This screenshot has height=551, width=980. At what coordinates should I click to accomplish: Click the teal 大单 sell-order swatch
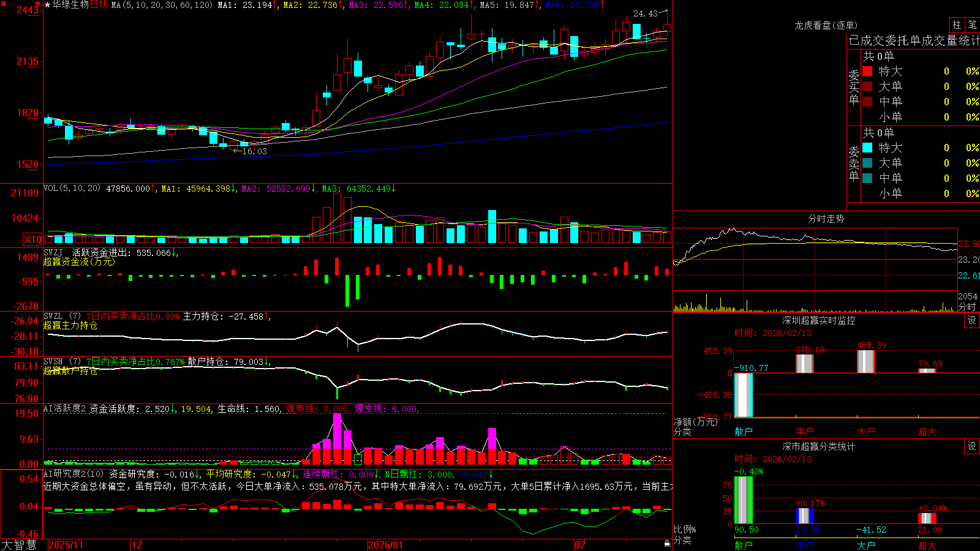coord(867,163)
